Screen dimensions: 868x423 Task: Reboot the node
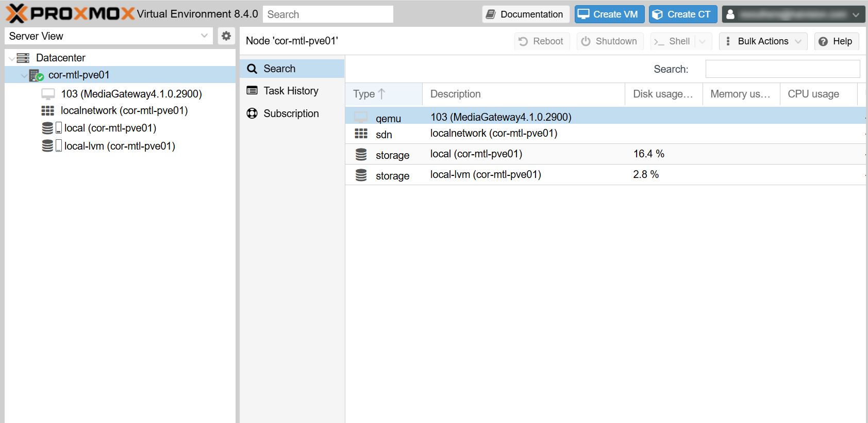coord(541,41)
